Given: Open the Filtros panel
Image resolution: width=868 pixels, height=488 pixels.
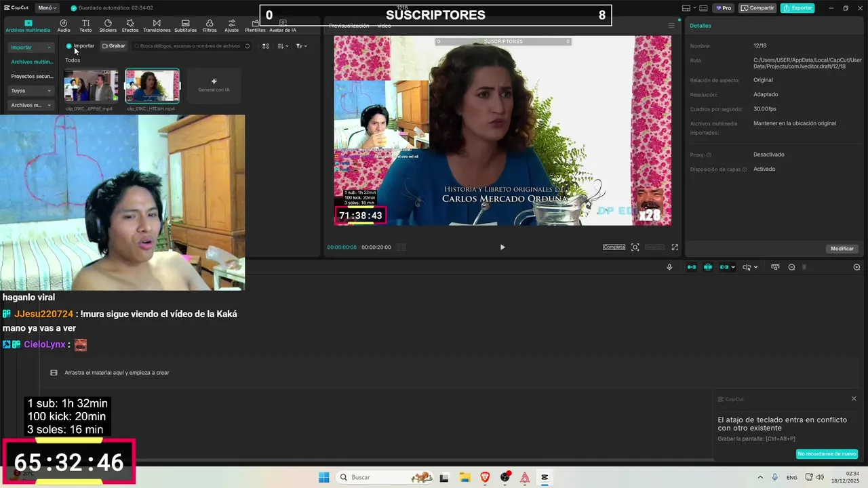Looking at the screenshot, I should pos(210,26).
